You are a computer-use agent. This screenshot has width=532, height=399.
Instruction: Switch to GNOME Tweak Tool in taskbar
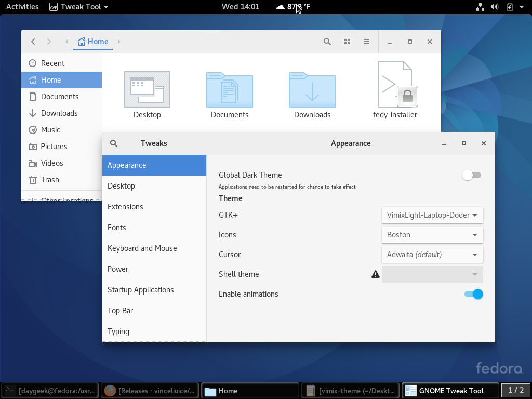click(x=450, y=391)
